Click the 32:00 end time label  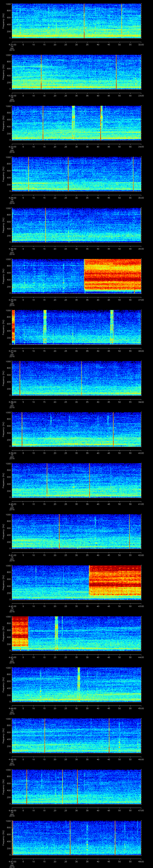(141, 44)
